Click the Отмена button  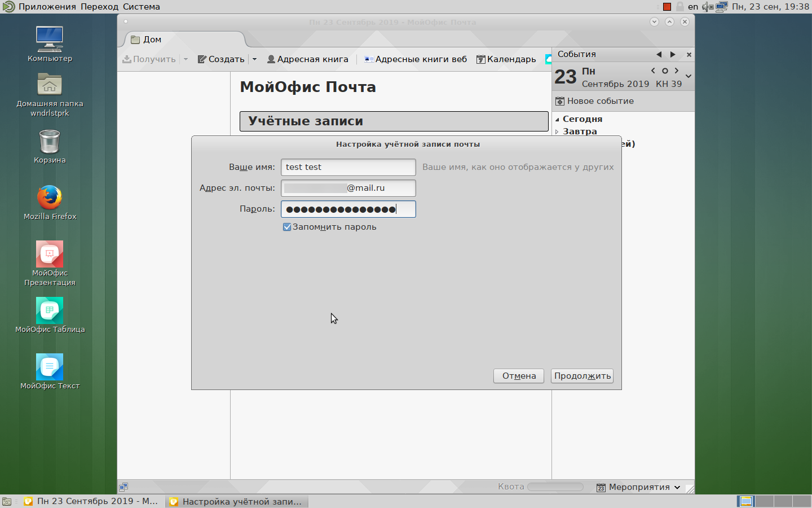coord(519,376)
